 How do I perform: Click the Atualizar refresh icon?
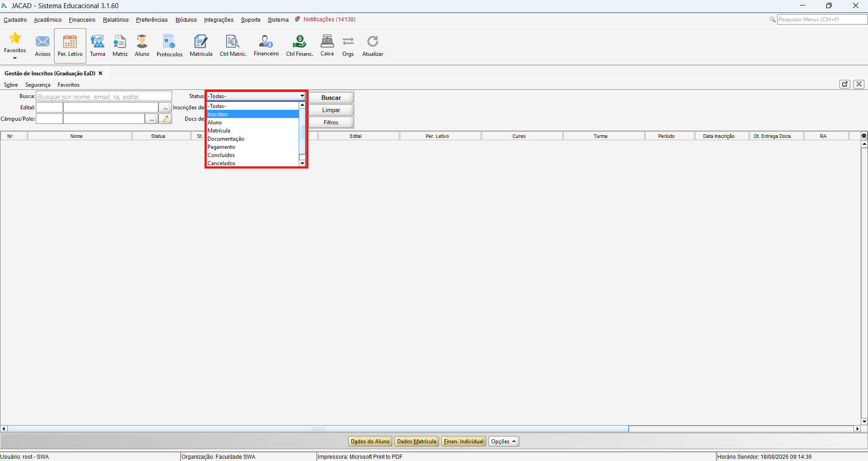[373, 42]
